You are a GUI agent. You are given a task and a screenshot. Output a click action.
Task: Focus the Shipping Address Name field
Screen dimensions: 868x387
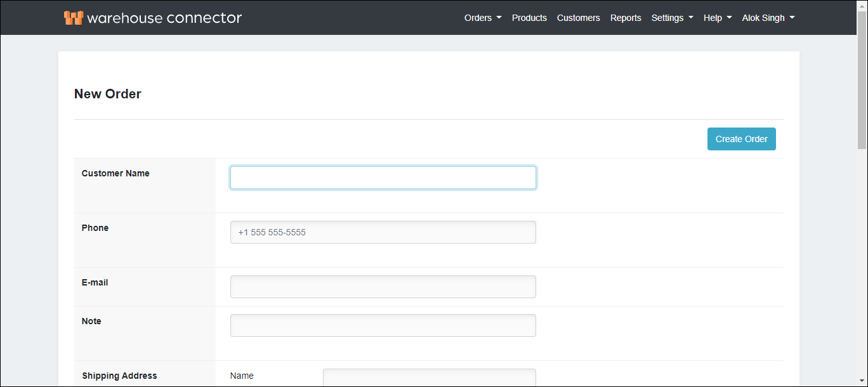429,377
